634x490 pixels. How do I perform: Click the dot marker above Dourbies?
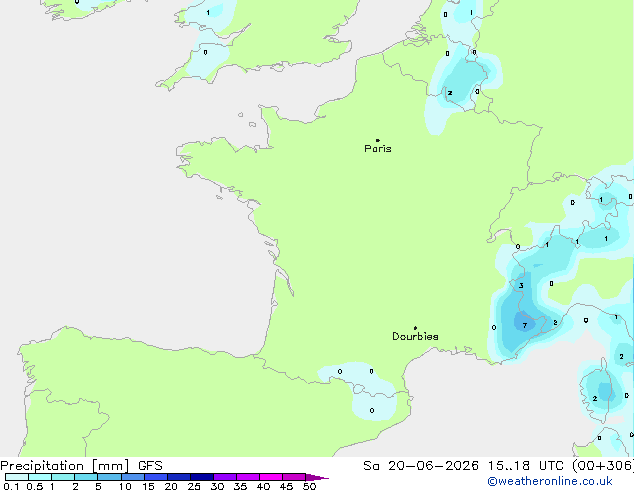point(415,328)
